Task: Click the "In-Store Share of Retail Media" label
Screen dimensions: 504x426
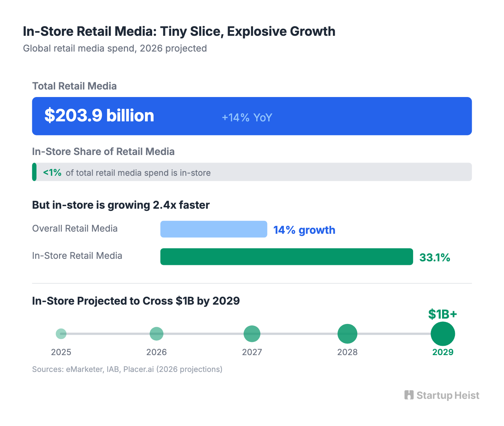Action: coord(103,152)
